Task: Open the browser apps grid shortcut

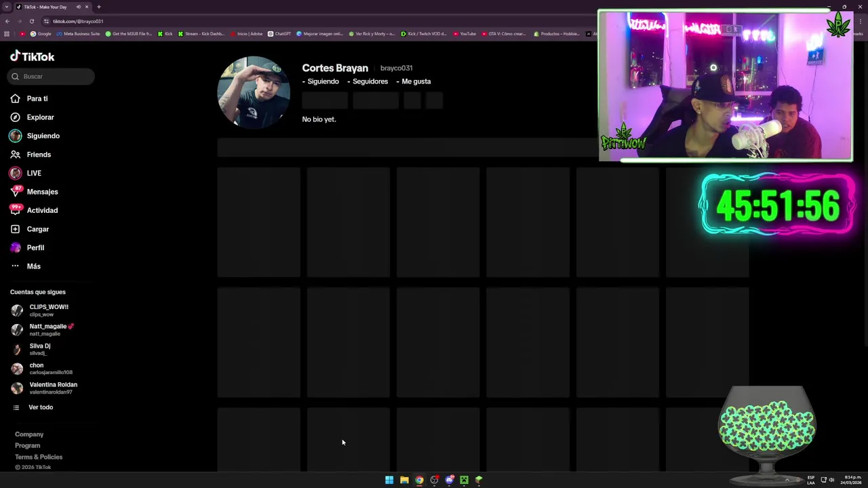Action: point(7,34)
